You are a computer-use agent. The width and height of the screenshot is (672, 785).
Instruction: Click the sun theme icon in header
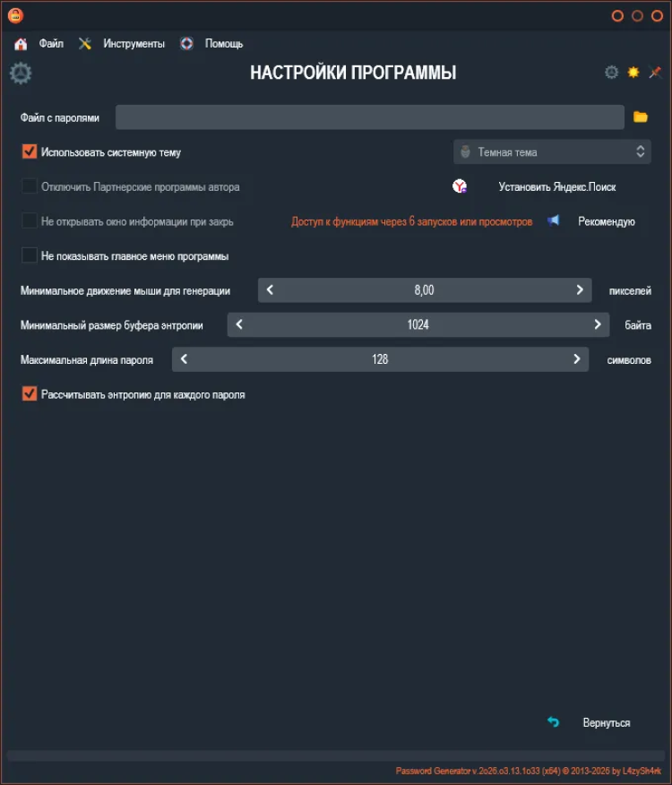pyautogui.click(x=633, y=73)
